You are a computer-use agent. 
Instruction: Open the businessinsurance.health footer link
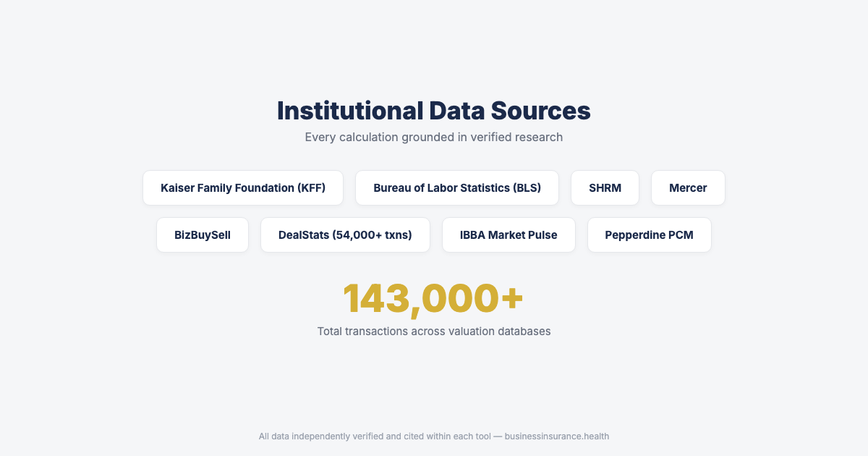tap(557, 436)
